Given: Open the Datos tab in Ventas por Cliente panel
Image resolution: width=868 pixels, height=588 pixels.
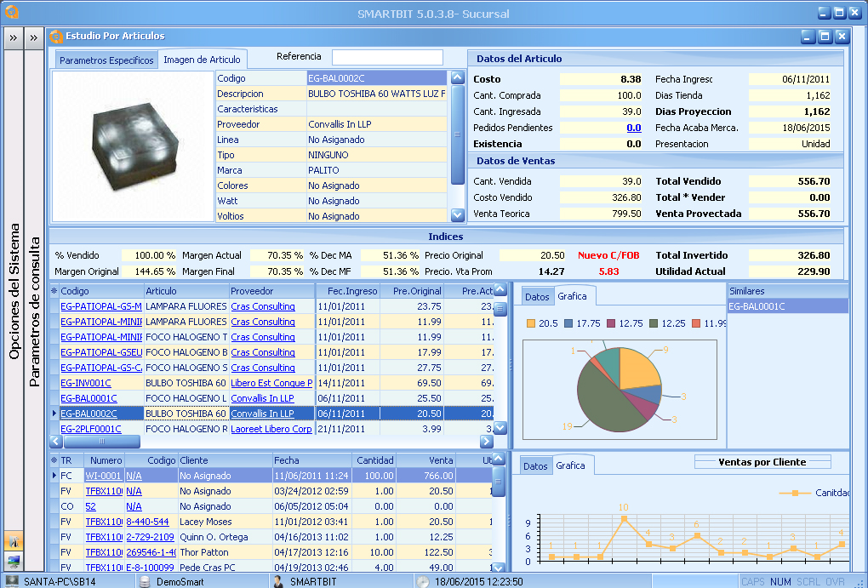Looking at the screenshot, I should click(x=537, y=465).
